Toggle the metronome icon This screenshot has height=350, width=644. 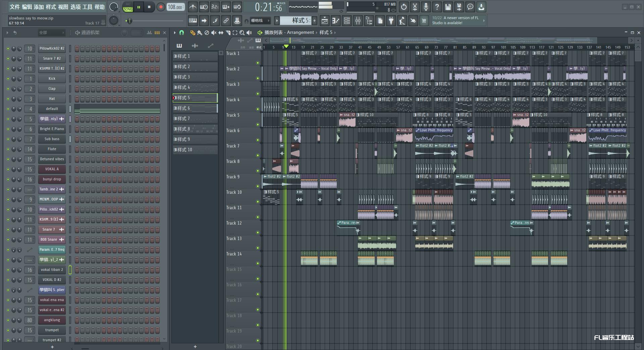tap(193, 7)
